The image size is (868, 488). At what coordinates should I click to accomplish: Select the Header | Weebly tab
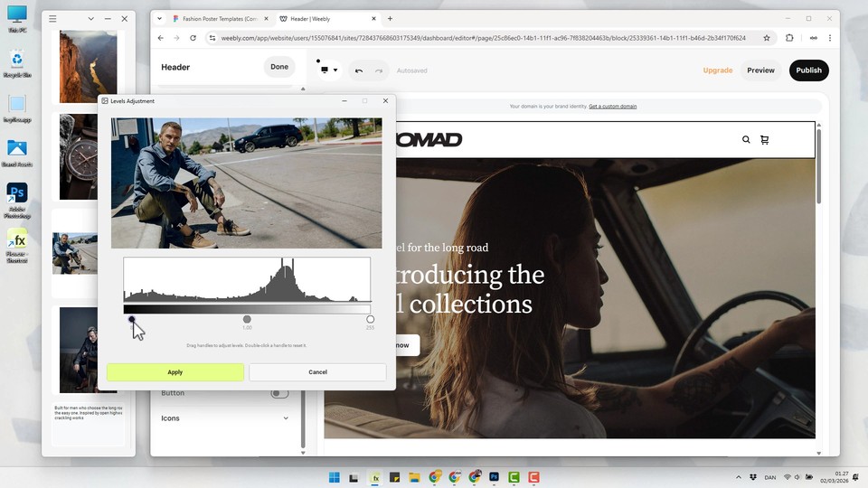pos(321,19)
